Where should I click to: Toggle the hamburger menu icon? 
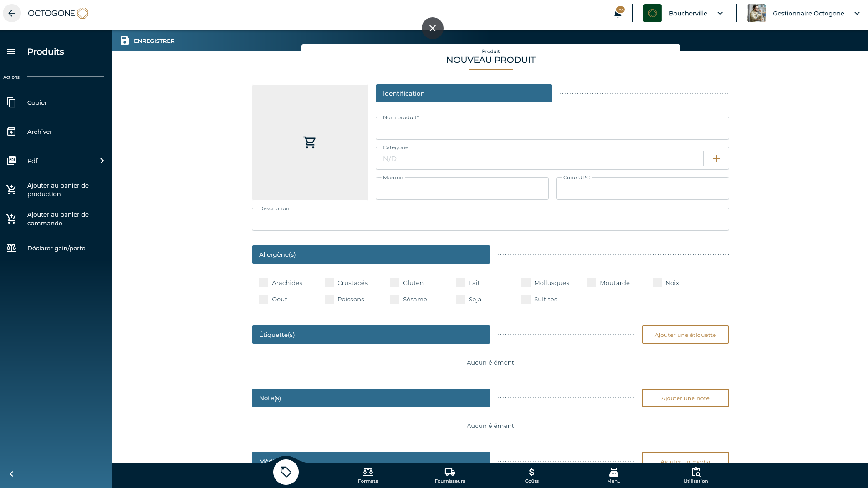click(11, 51)
